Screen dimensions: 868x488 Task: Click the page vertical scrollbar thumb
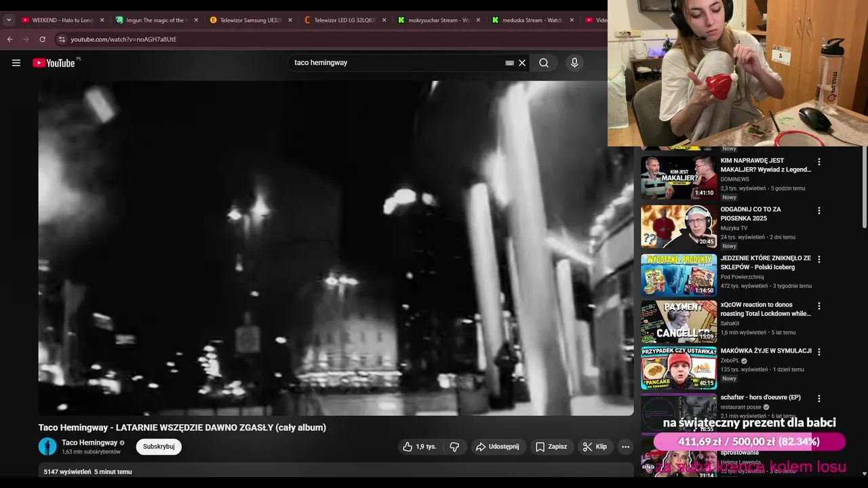coord(864,188)
